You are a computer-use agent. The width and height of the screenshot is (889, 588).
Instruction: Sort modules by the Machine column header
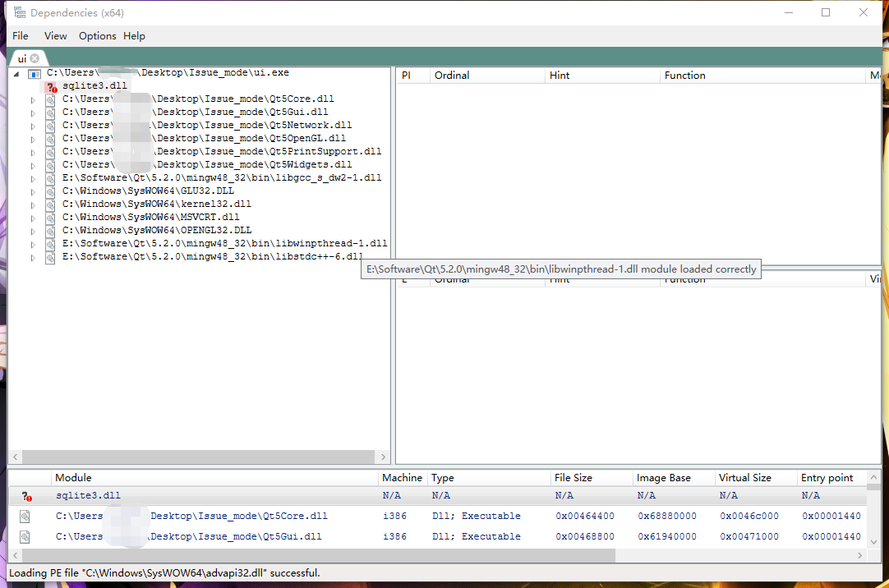[x=402, y=477]
